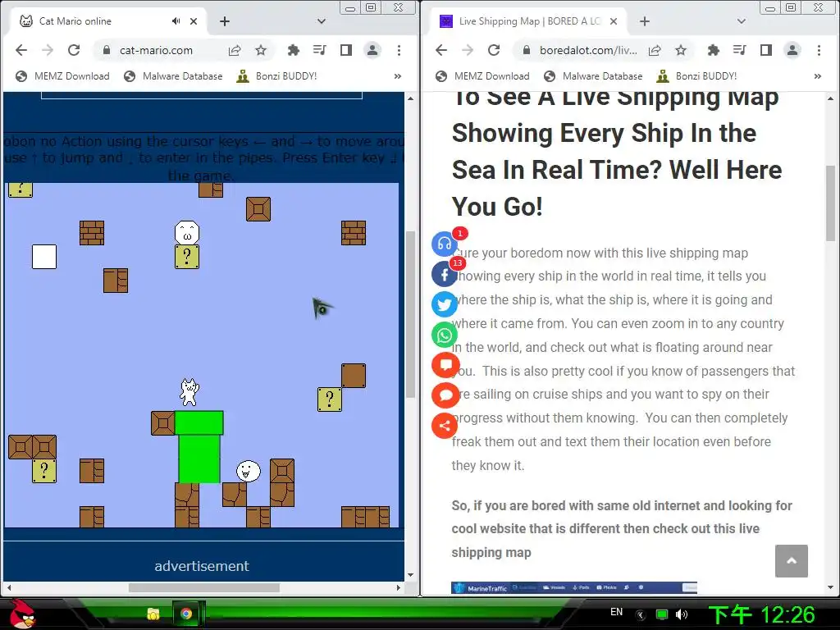This screenshot has height=630, width=840.
Task: Open Malware Database bookmark in left window
Action: [173, 76]
